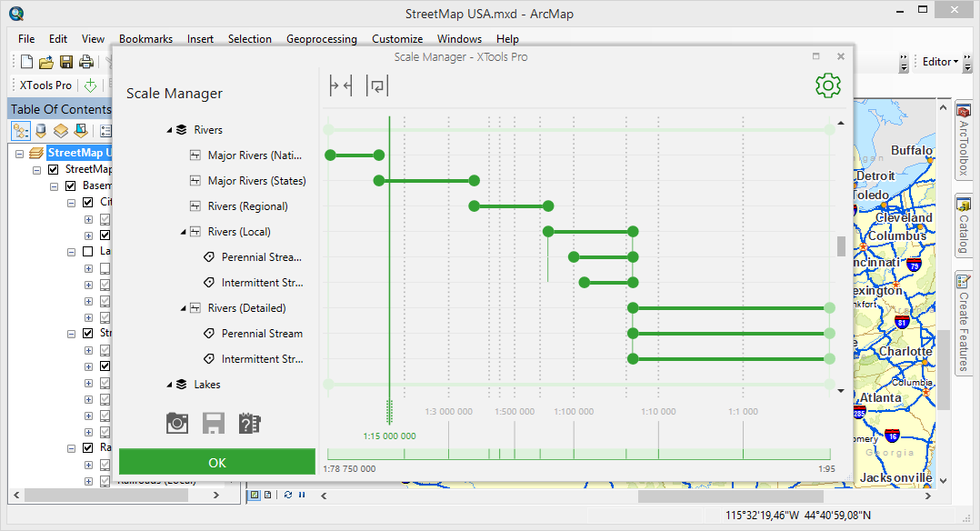
Task: Select the Major Rivers (Nati... row label
Action: [255, 155]
